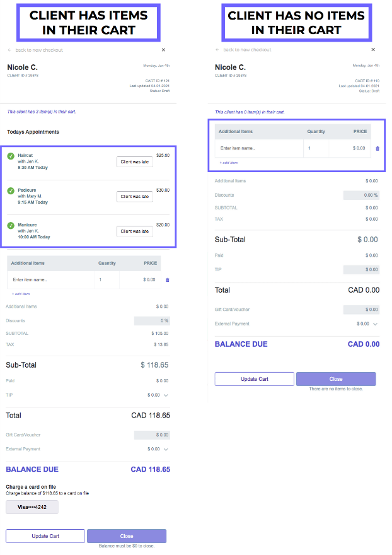Expand TIP dropdown in left cart
The height and width of the screenshot is (555, 392).
click(x=166, y=395)
